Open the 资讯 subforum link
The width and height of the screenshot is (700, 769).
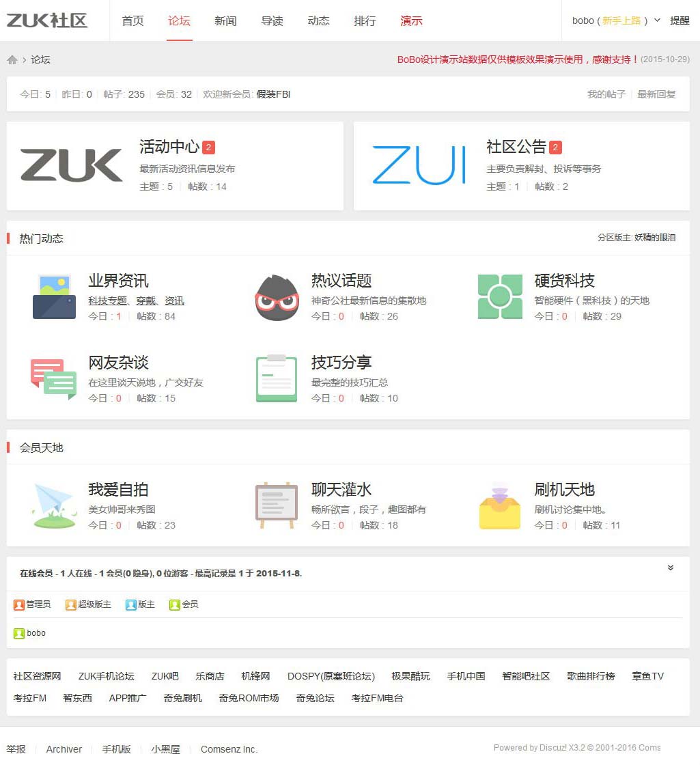[174, 300]
